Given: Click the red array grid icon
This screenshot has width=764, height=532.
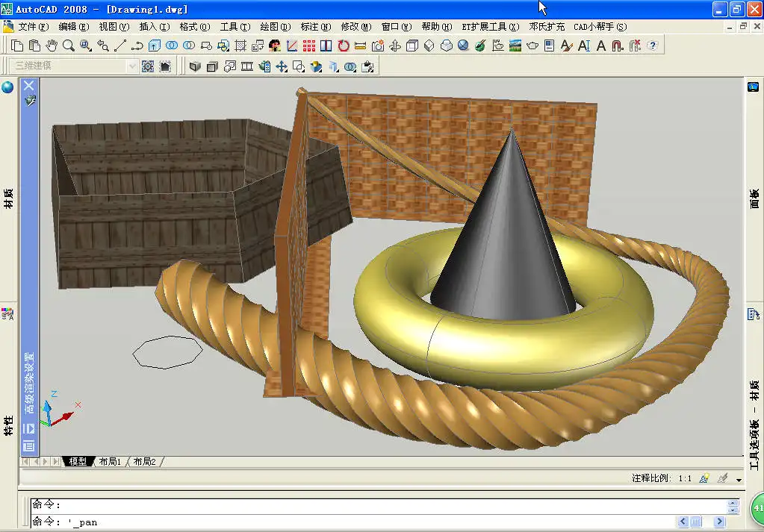Looking at the screenshot, I should point(309,46).
